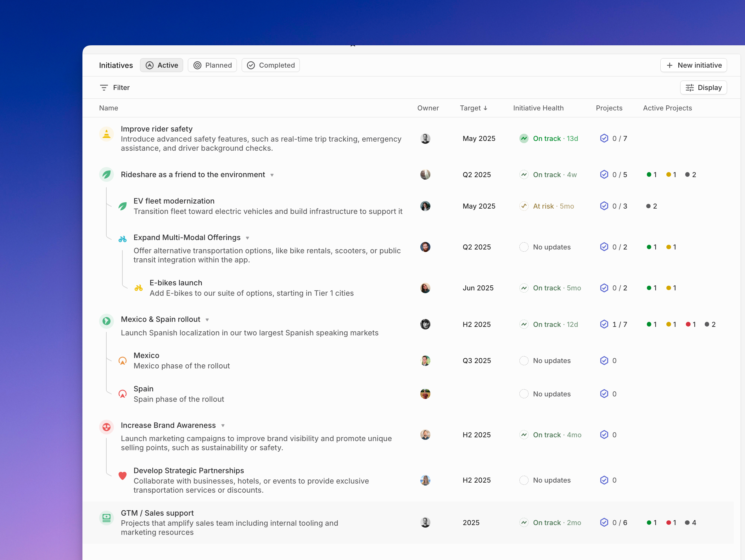Click the red status dot in Mexico rollout row
This screenshot has height=560, width=745.
[688, 324]
